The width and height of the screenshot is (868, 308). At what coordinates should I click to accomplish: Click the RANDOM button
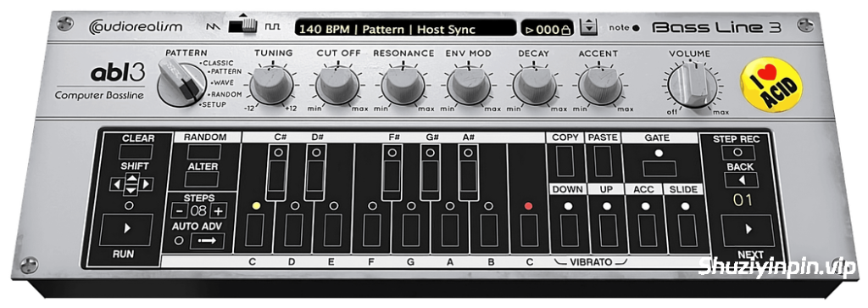[203, 152]
